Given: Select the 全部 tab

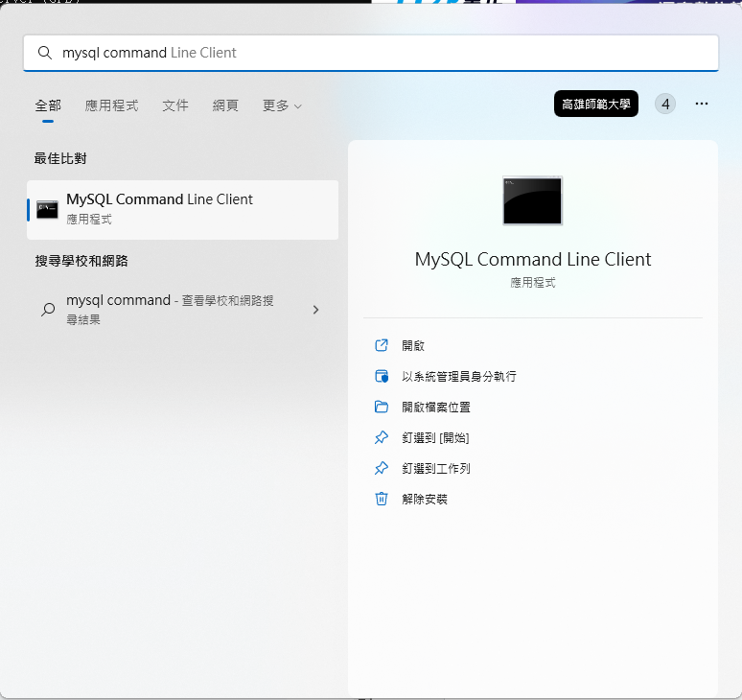Looking at the screenshot, I should (48, 105).
